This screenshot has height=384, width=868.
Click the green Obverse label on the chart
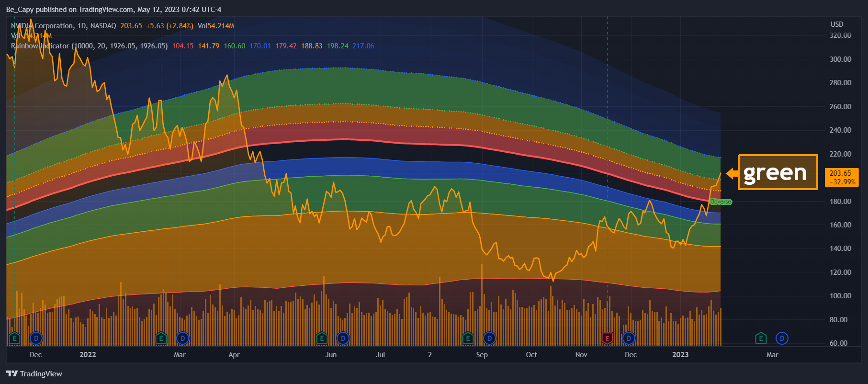[x=721, y=202]
